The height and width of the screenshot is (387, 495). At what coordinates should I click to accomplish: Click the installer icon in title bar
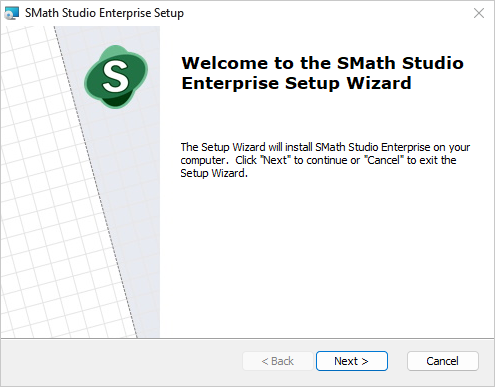[x=12, y=13]
